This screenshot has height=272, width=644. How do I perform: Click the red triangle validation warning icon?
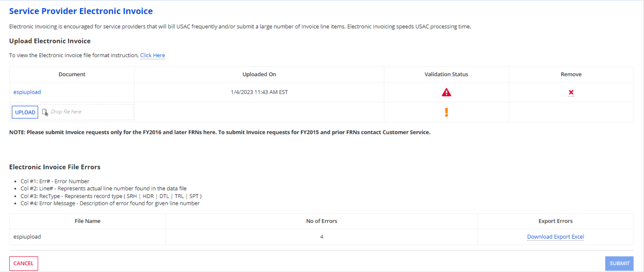[x=446, y=92]
